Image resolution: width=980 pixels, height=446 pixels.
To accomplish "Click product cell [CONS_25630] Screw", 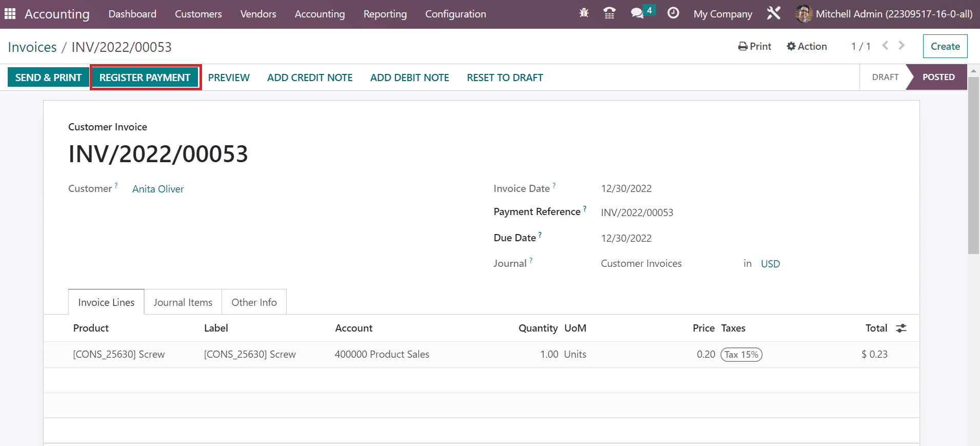I will pyautogui.click(x=119, y=354).
